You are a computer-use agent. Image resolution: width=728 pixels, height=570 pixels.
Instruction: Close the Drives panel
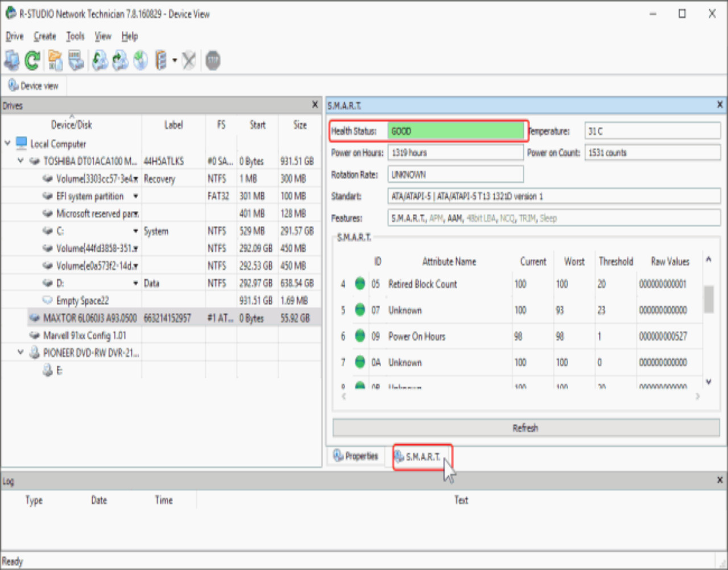tap(315, 105)
